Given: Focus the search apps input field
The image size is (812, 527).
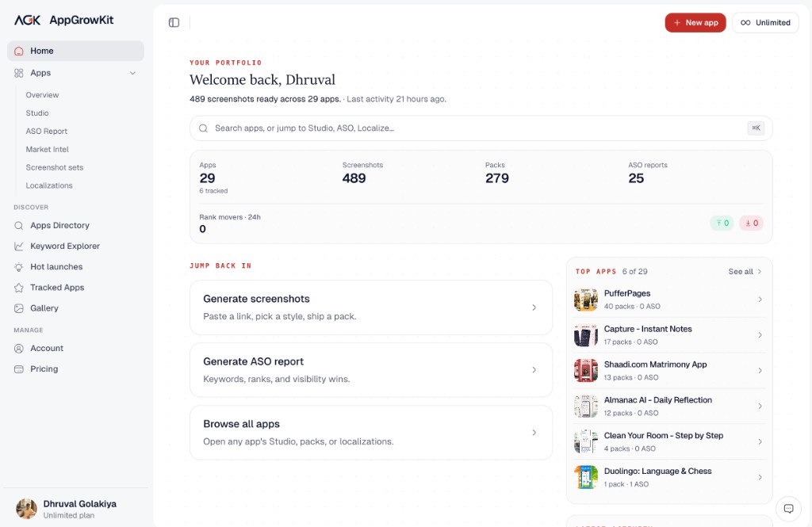Looking at the screenshot, I should click(x=481, y=128).
